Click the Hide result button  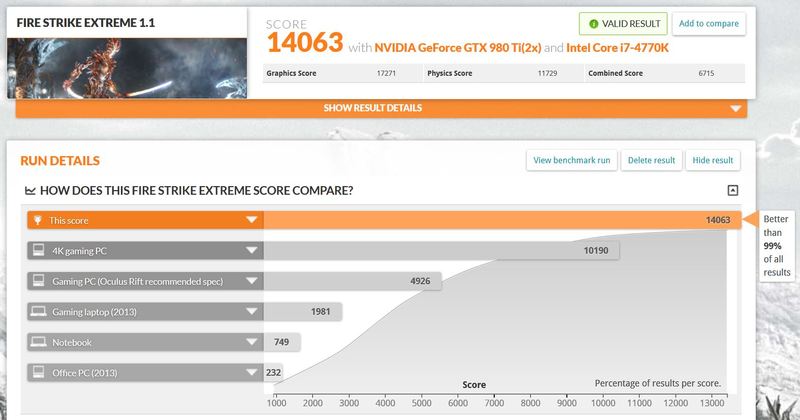click(713, 160)
